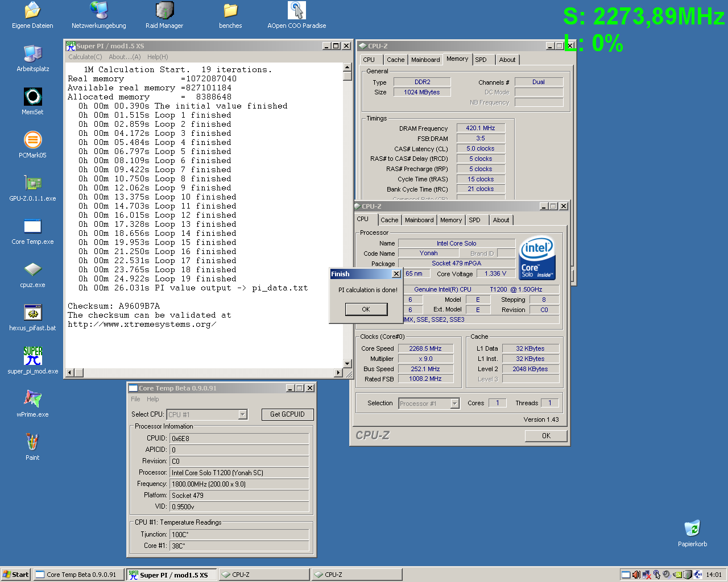Viewport: 728px width, 582px height.
Task: Click the Core Speed value 2268.5 MHz
Action: coord(425,348)
